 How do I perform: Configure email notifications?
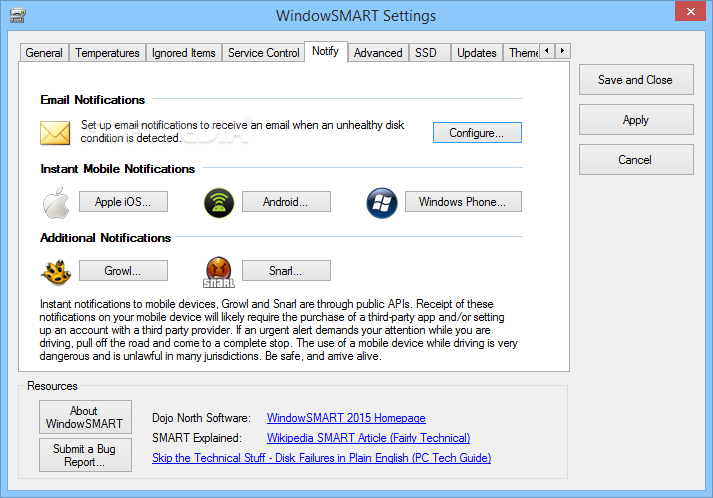point(477,132)
